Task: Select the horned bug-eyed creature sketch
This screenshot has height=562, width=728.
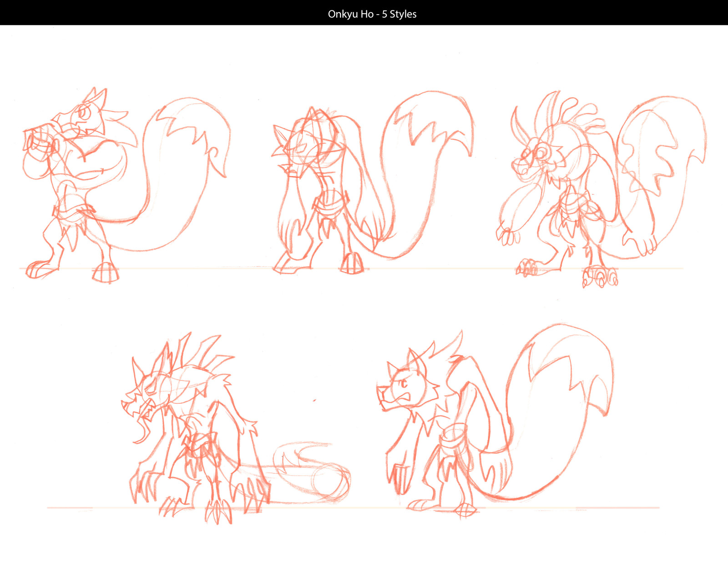Action: tap(601, 190)
